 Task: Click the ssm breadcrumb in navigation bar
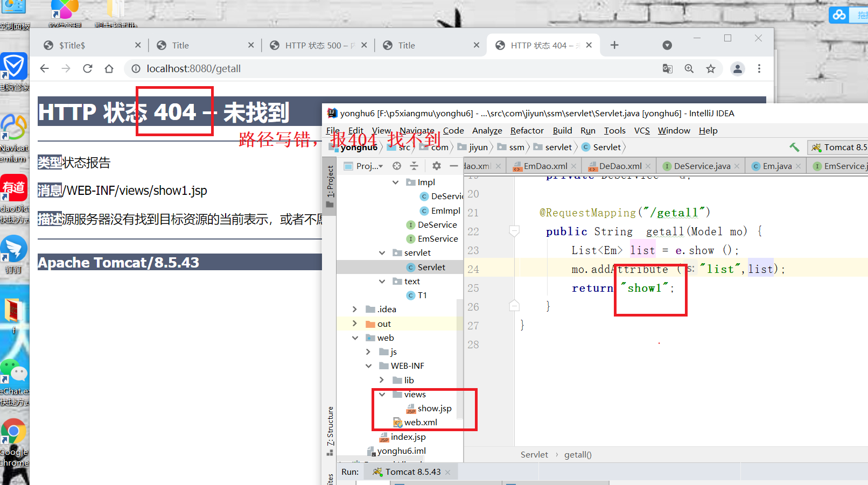pyautogui.click(x=511, y=147)
